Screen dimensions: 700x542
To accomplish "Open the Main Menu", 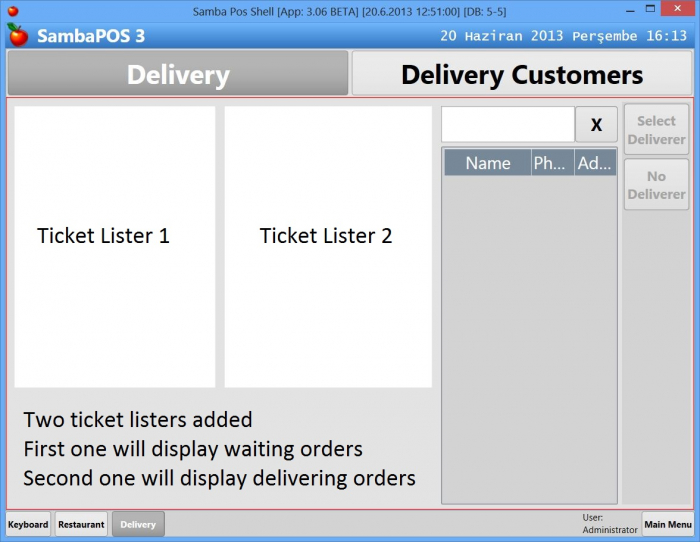I will 667,524.
